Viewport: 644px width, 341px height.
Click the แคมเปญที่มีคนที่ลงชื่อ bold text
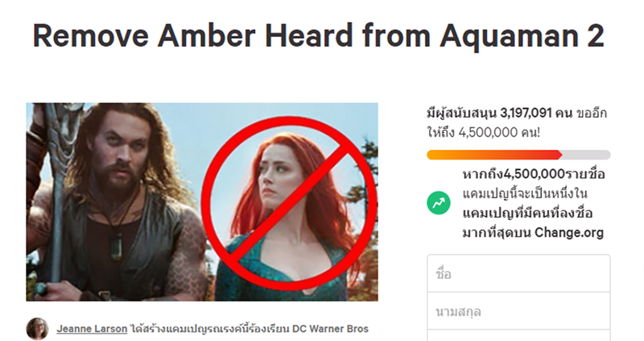point(527,213)
